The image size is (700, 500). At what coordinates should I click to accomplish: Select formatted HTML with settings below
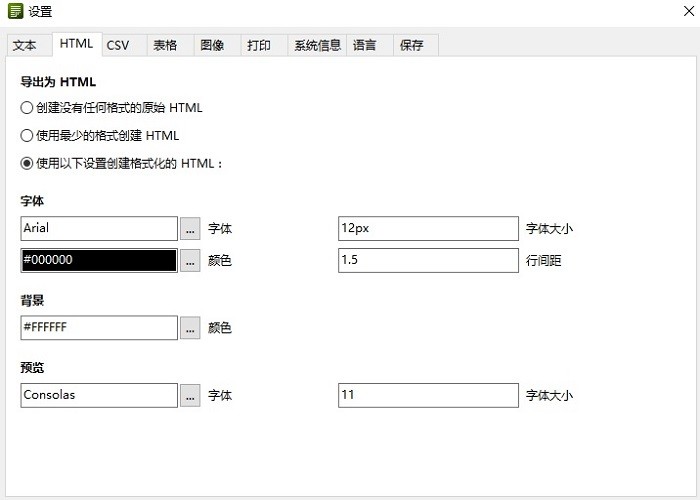[27, 163]
